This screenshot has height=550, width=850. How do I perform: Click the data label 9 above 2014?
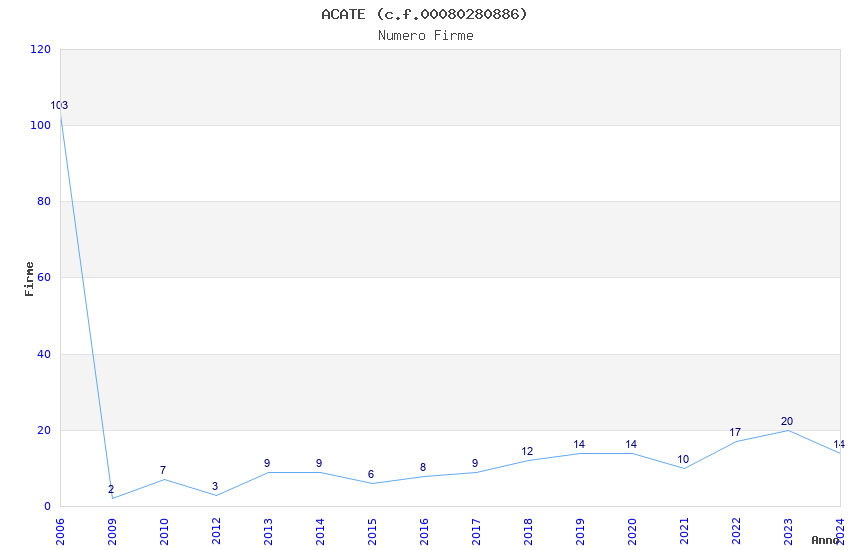pos(319,463)
